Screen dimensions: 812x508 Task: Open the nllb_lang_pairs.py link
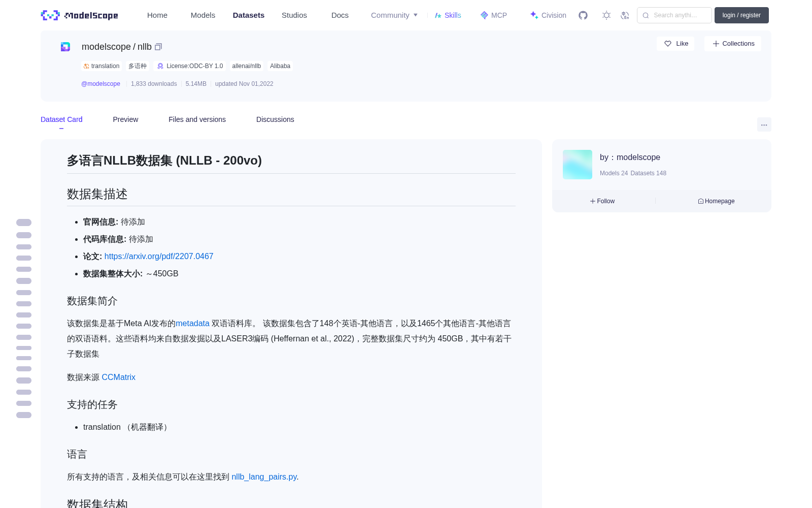click(x=264, y=477)
